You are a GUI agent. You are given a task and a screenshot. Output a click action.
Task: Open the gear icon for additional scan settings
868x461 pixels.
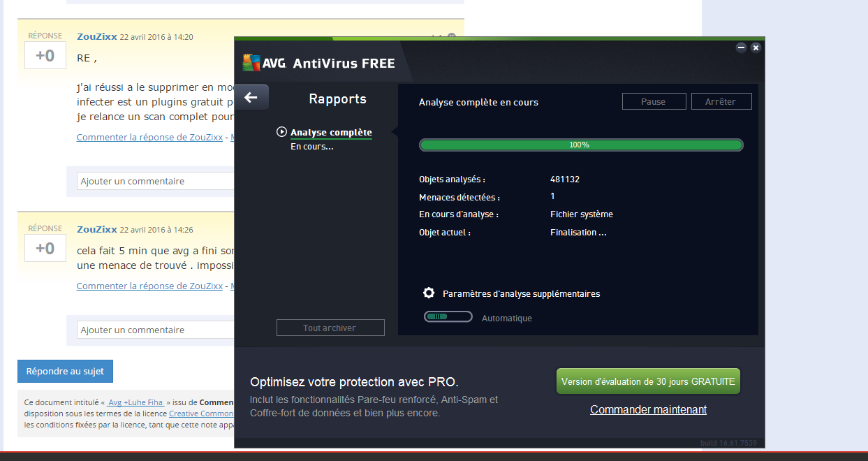click(x=429, y=293)
